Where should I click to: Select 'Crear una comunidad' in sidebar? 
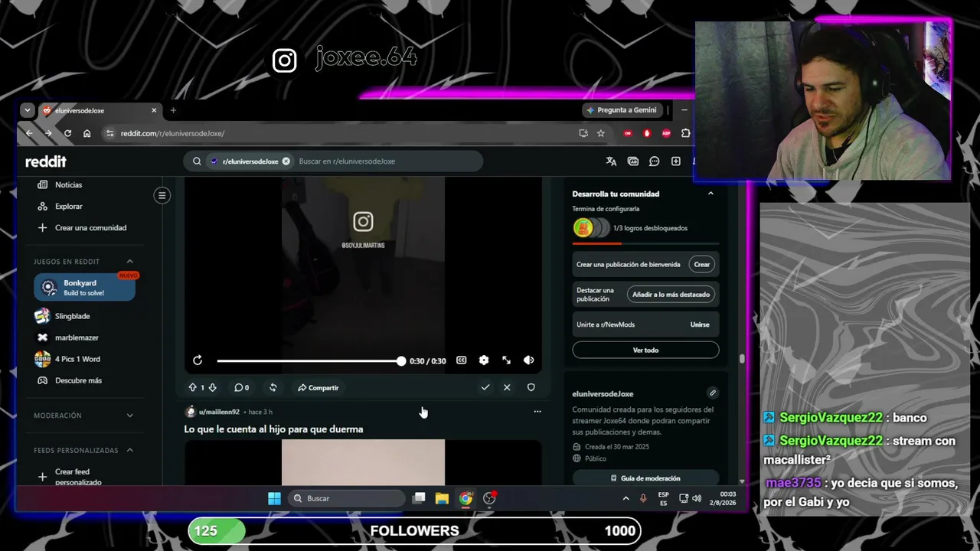coord(90,227)
